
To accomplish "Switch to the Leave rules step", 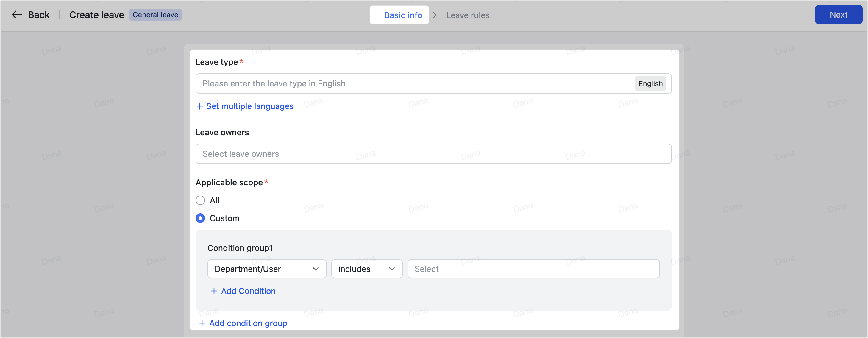I will [x=468, y=15].
